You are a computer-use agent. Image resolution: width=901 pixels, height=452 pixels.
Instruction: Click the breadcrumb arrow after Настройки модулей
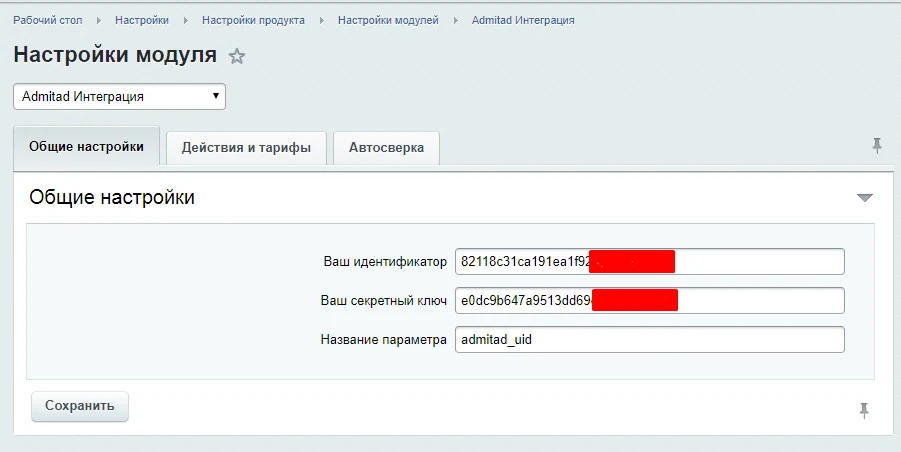[456, 21]
